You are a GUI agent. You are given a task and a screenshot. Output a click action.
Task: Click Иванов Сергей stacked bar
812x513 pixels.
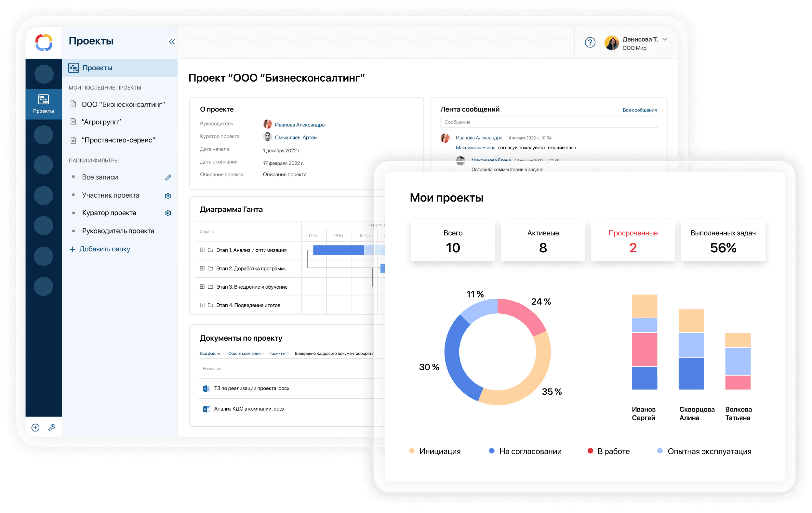point(645,342)
